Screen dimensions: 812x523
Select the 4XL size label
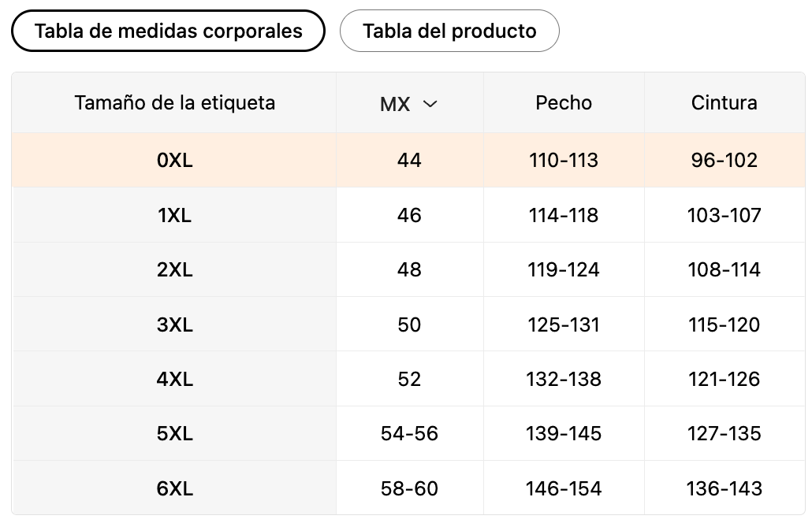click(x=175, y=379)
